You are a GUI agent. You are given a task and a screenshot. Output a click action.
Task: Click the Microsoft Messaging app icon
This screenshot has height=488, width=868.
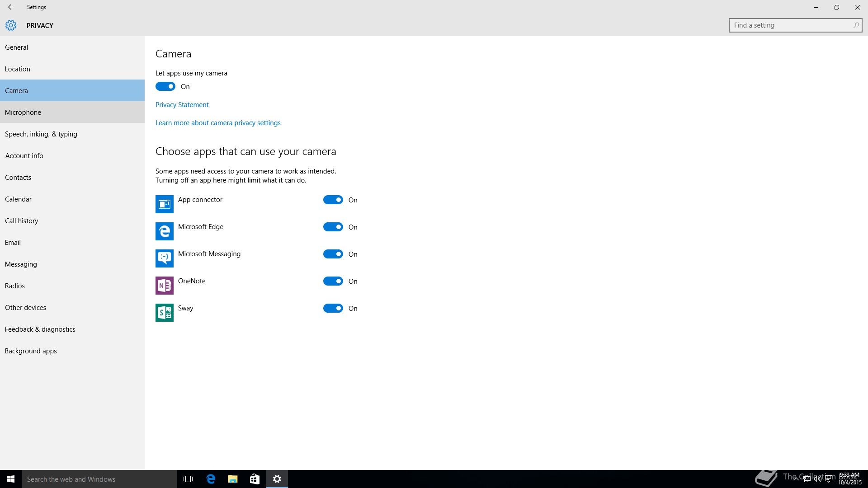165,258
